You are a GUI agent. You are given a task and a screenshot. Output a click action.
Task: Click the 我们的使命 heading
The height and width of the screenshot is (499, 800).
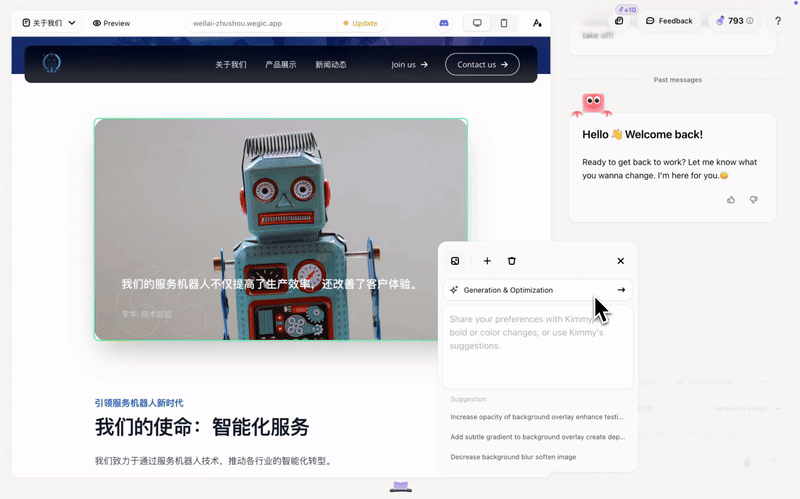(202, 427)
